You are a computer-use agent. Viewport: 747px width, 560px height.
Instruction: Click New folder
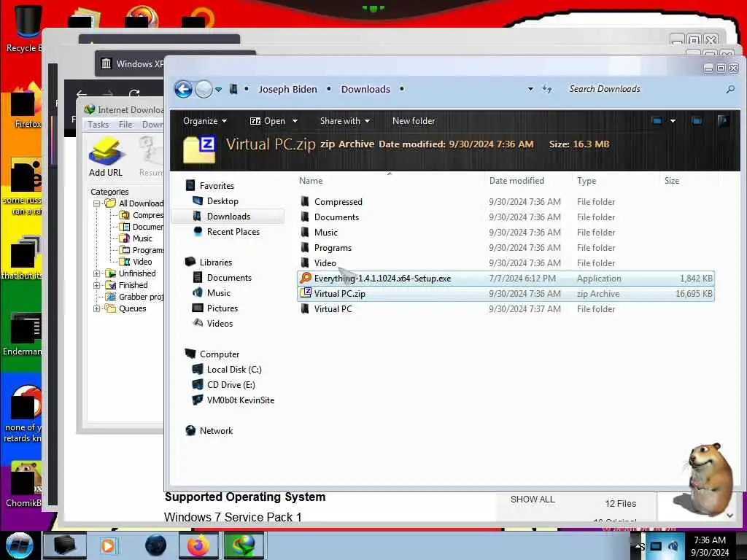414,121
